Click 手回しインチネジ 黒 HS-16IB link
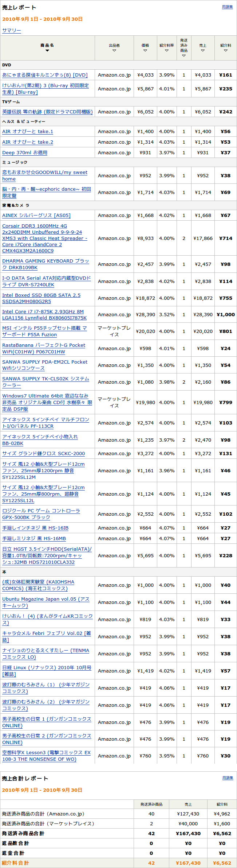 point(35,528)
